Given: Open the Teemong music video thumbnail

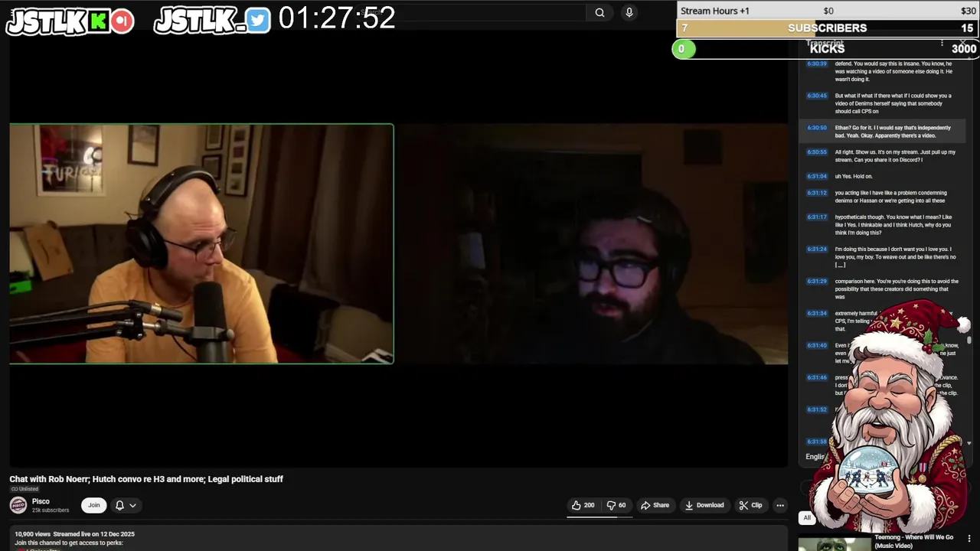Looking at the screenshot, I should 833,543.
